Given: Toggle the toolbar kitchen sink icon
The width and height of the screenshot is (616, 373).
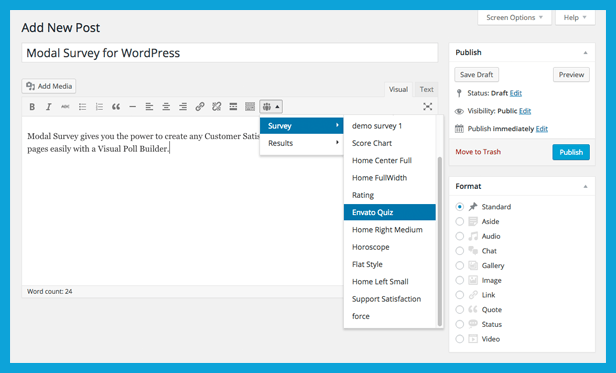Looking at the screenshot, I should [250, 107].
